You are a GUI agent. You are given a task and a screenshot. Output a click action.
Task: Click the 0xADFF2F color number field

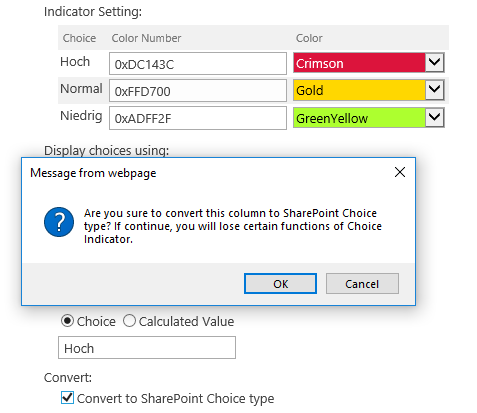(198, 118)
